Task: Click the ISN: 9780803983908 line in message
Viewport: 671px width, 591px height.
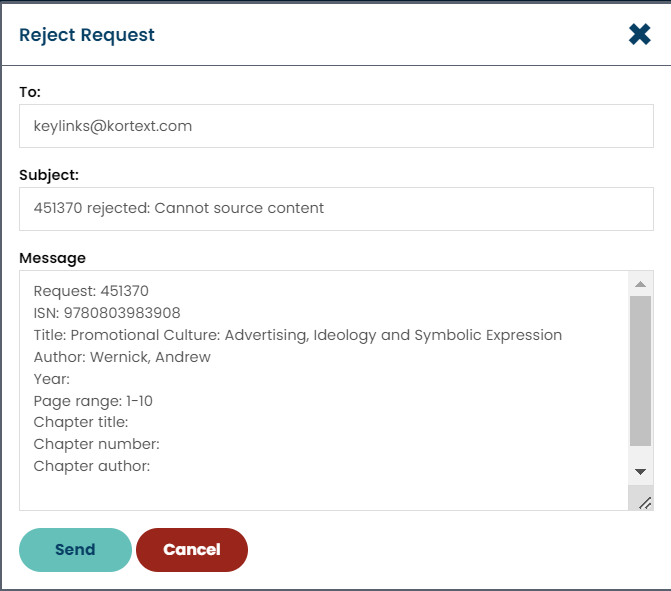Action: point(107,313)
